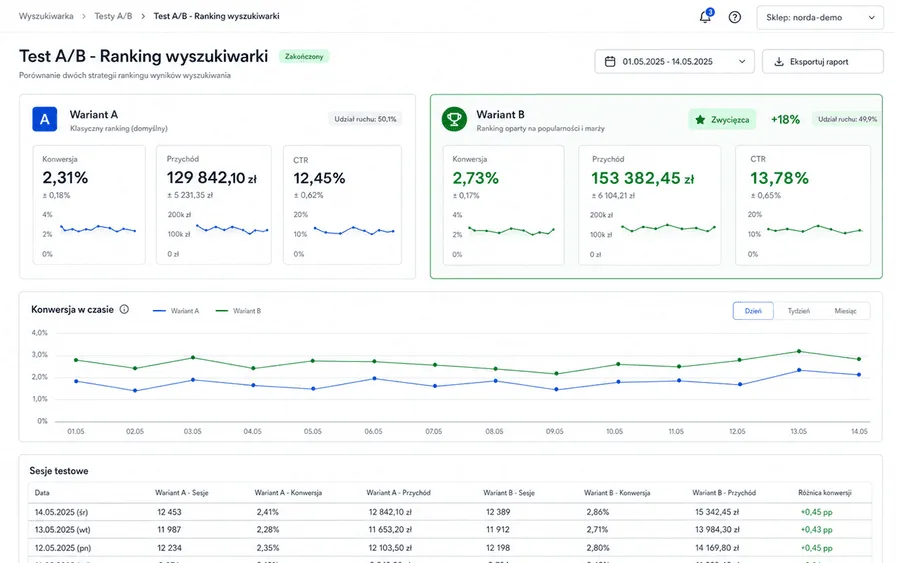Image resolution: width=900 pixels, height=563 pixels.
Task: Open the notifications bell icon
Action: [x=705, y=17]
